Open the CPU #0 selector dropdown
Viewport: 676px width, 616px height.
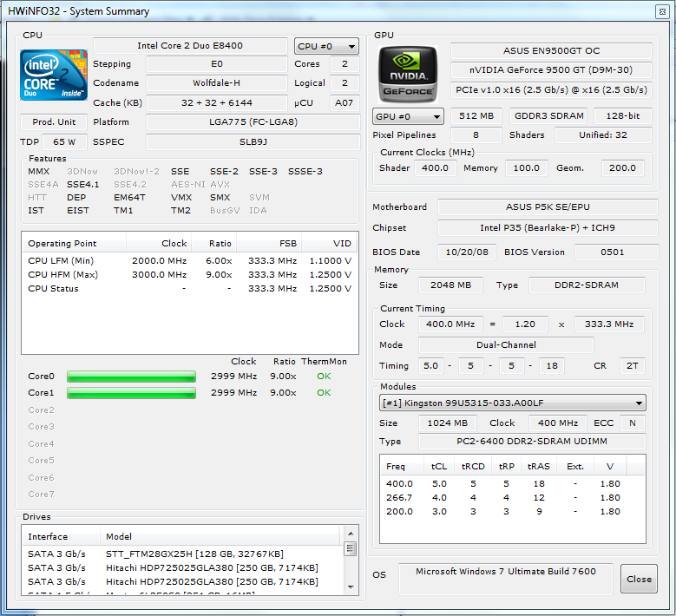326,46
